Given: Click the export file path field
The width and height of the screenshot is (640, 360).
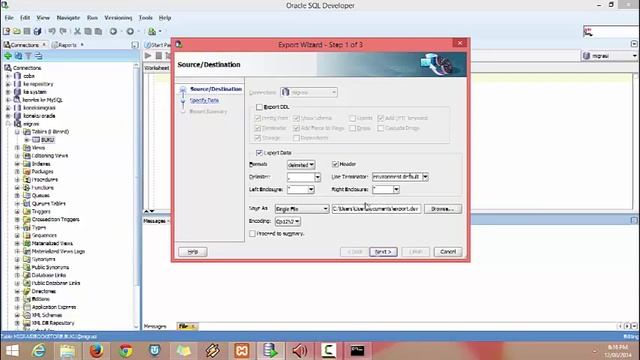Looking at the screenshot, I should coord(376,209).
